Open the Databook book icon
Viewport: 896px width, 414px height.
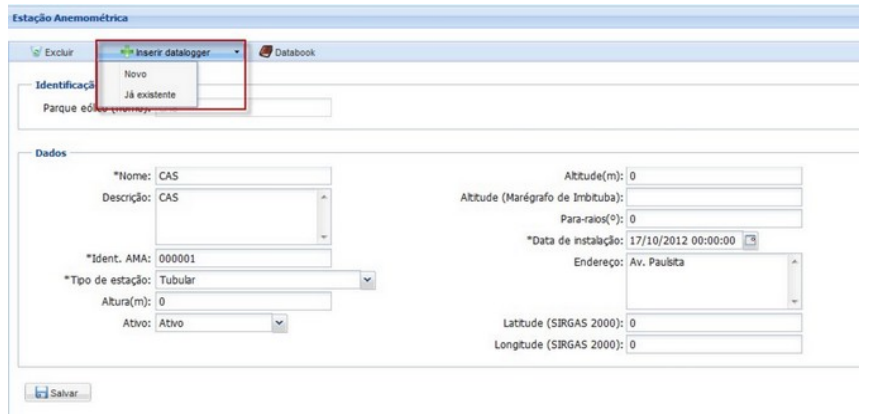(267, 51)
